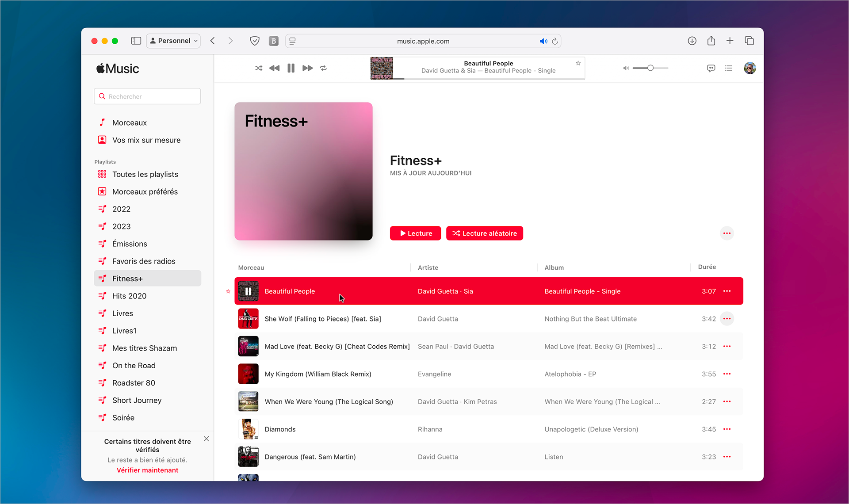Click the Rechercher search field

tap(147, 96)
